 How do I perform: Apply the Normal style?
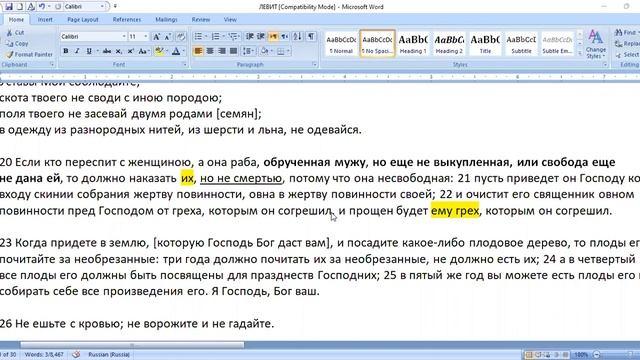pyautogui.click(x=341, y=44)
